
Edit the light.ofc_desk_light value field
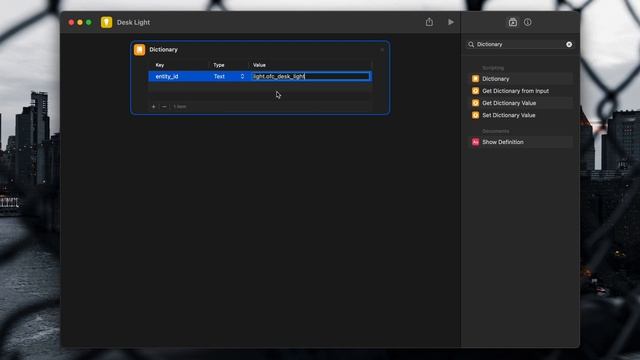click(311, 76)
